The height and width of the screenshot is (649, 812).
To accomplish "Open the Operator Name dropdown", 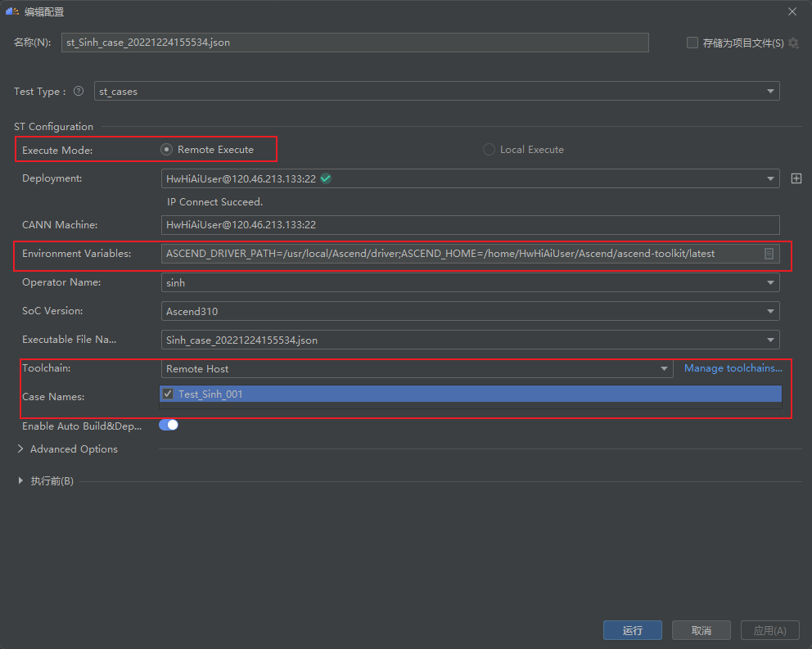I will coord(770,283).
